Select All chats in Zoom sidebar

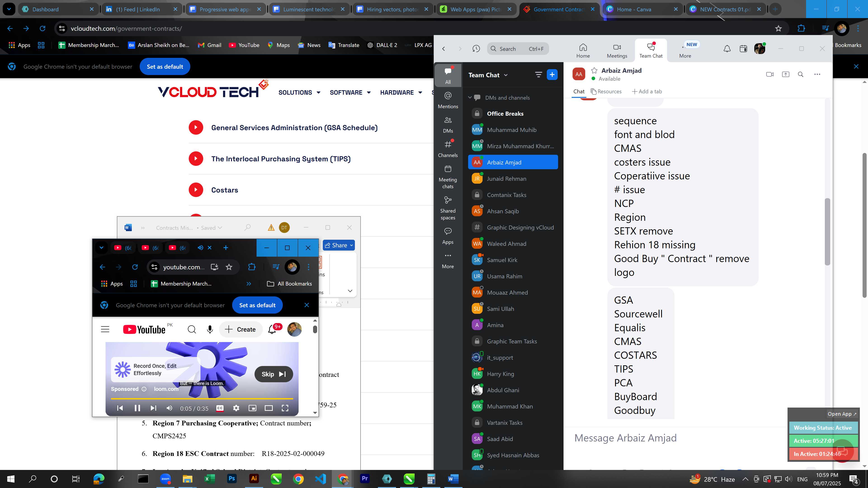(448, 75)
